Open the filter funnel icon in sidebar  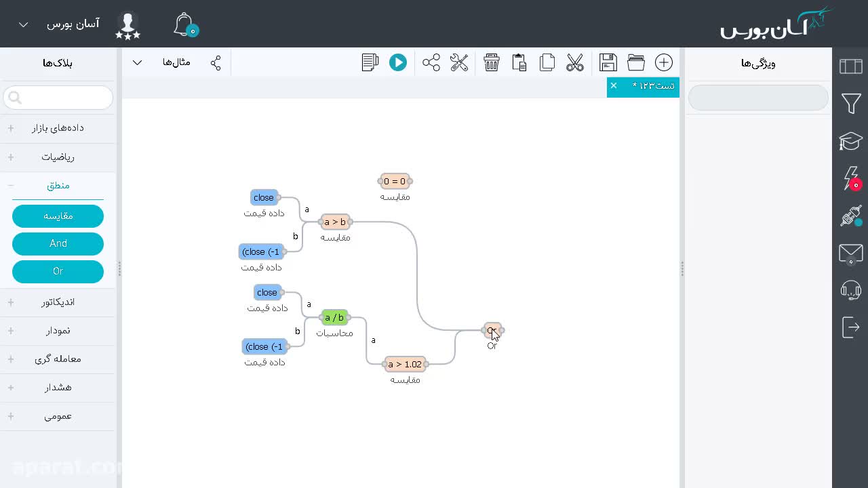pos(851,103)
